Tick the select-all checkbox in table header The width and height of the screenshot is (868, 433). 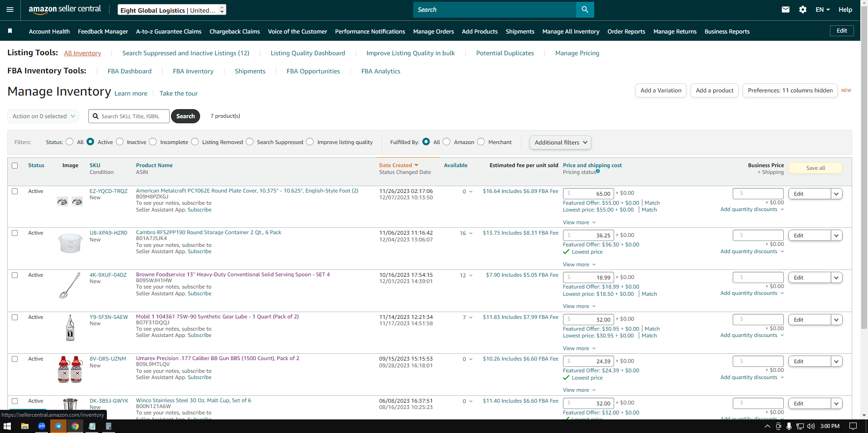point(15,165)
